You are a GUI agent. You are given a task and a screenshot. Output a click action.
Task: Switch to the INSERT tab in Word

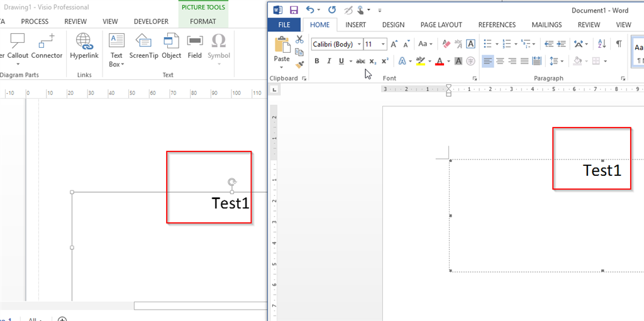tap(355, 24)
